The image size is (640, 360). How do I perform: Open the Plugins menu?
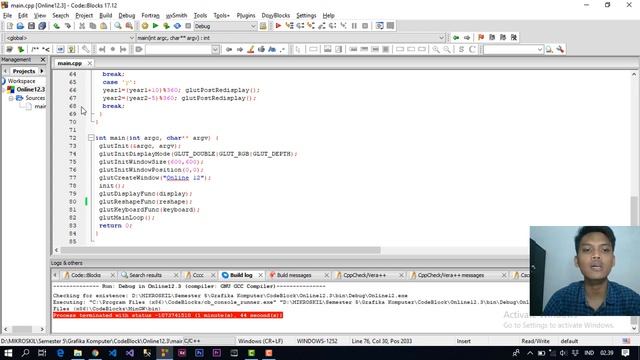tap(246, 16)
